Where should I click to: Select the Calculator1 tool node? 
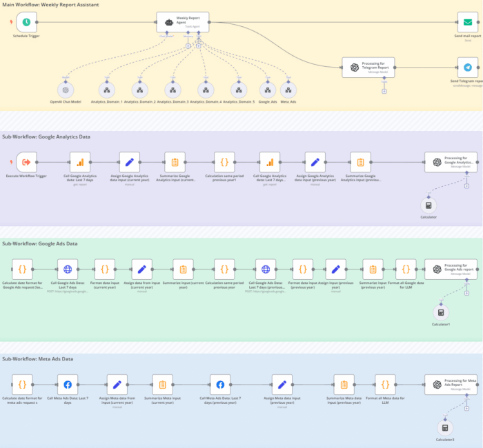coord(441,313)
